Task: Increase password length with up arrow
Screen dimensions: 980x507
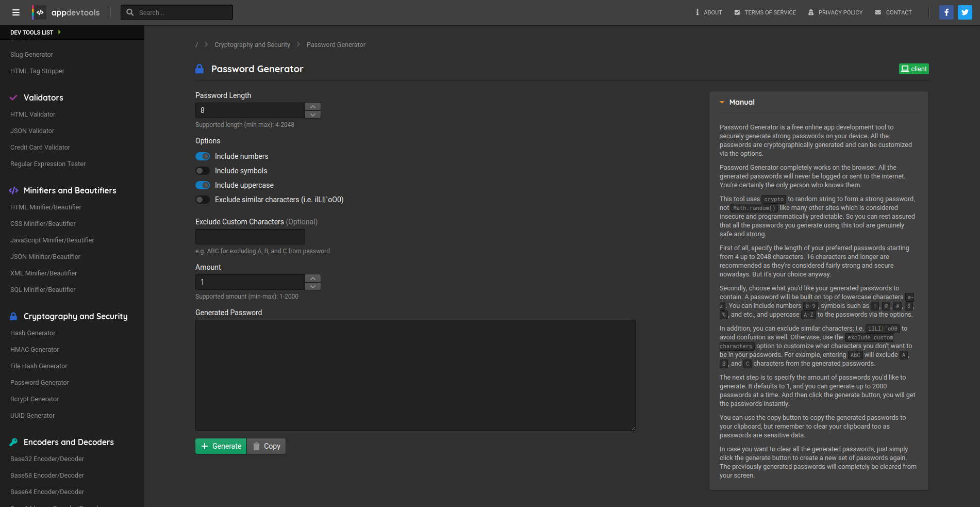Action: click(313, 107)
